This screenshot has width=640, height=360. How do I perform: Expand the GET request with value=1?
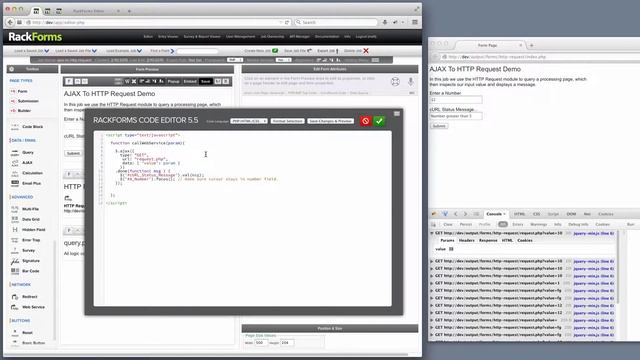432,283
